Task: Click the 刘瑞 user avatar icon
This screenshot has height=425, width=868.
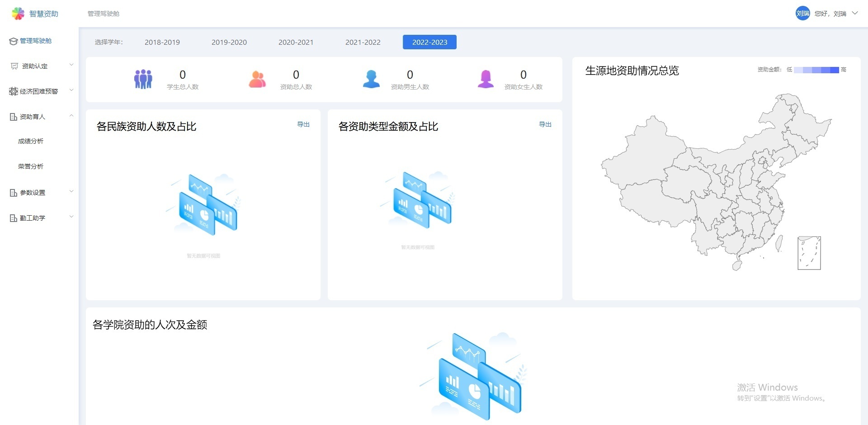Action: (x=802, y=14)
